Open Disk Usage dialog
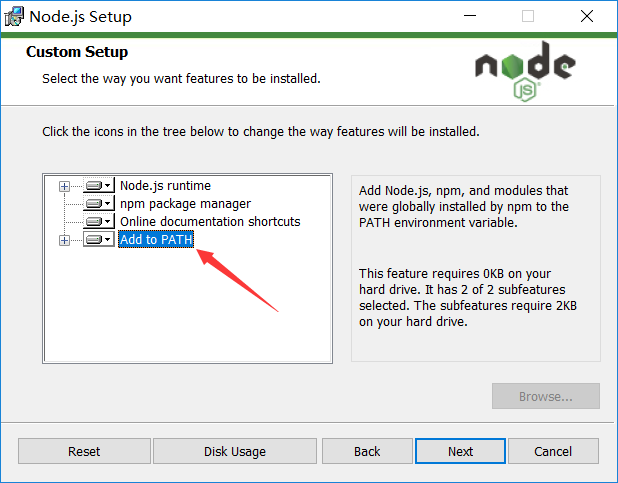The height and width of the screenshot is (483, 618). tap(235, 451)
